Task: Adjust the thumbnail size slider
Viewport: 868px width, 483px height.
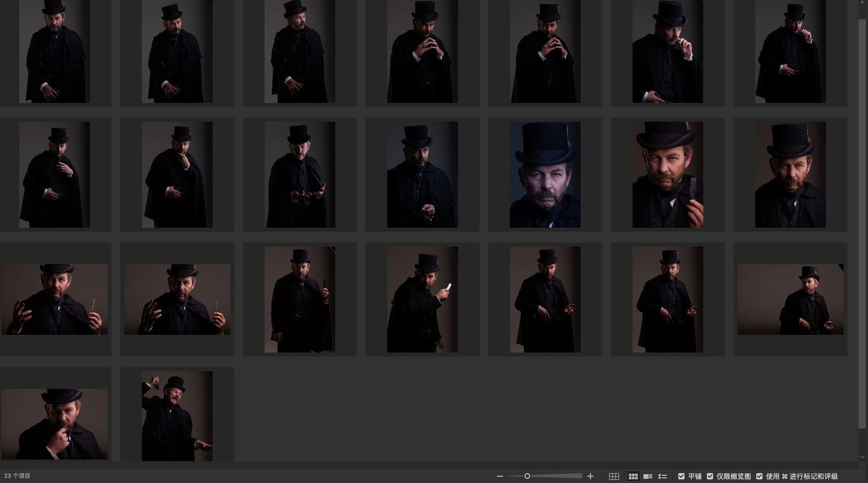Action: coord(527,476)
